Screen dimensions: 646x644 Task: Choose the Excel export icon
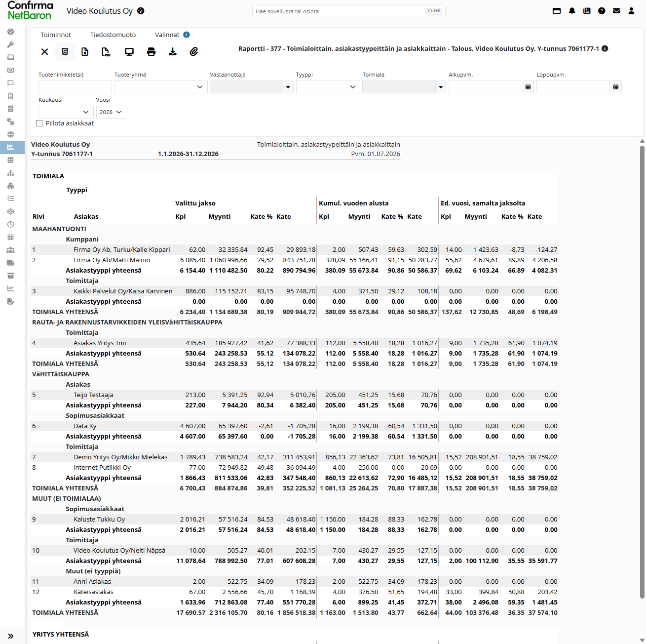tap(85, 52)
